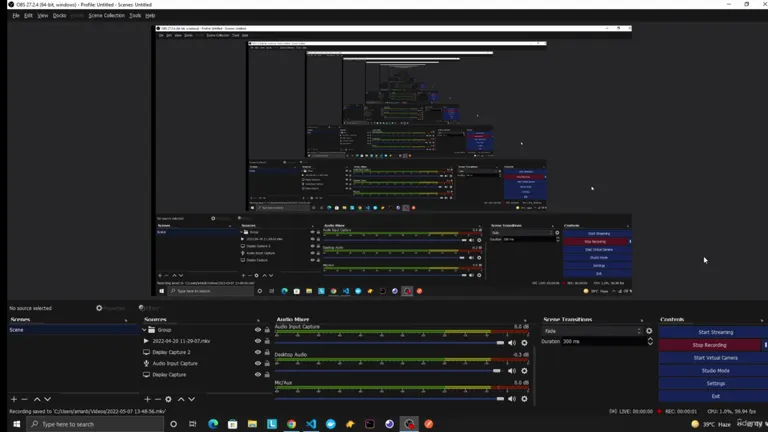Select the Audio Input Capture microphone icon
Screen dimensions: 768x432
[x=146, y=363]
